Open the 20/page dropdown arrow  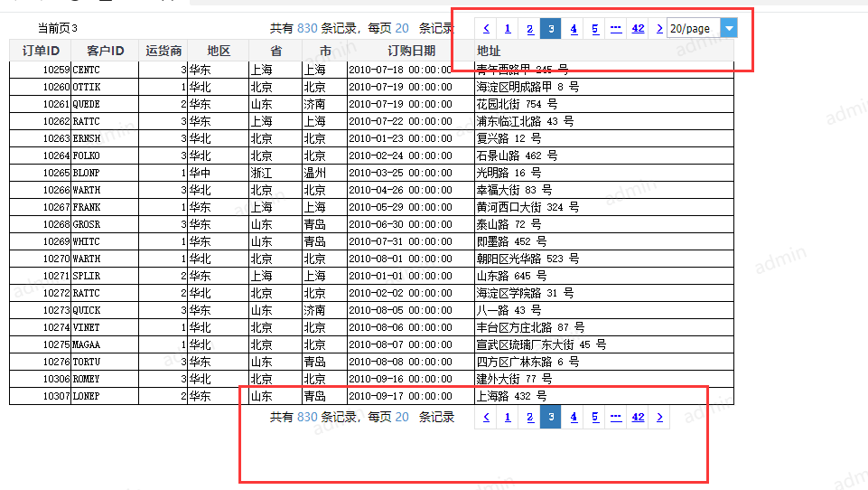(x=729, y=28)
